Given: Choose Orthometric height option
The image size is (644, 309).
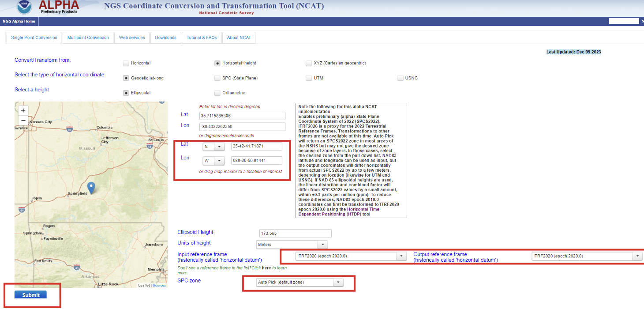Looking at the screenshot, I should tap(217, 93).
